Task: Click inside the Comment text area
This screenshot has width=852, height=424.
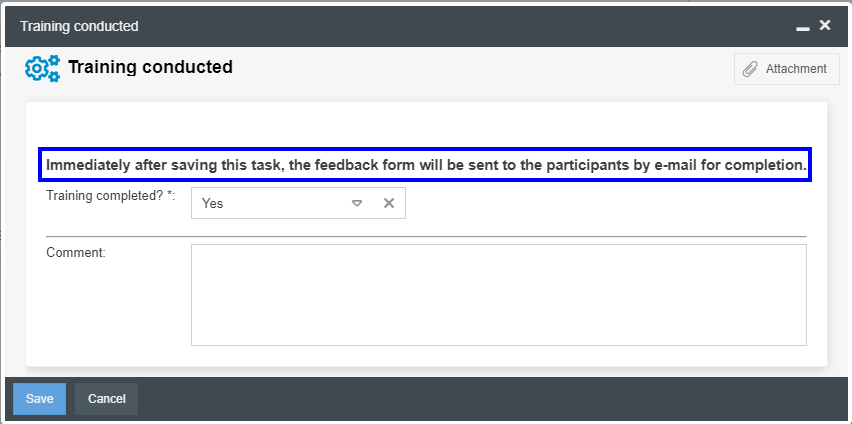Action: 498,295
